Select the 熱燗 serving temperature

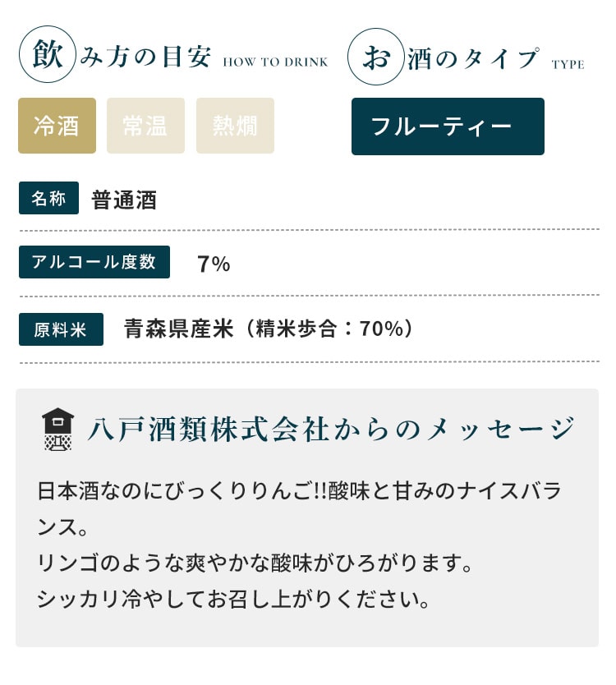[x=235, y=126]
